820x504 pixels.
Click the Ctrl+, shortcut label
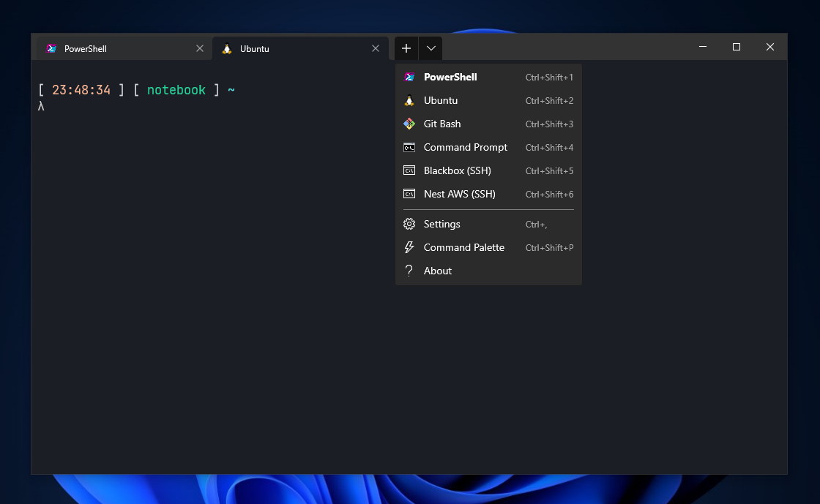tap(536, 225)
